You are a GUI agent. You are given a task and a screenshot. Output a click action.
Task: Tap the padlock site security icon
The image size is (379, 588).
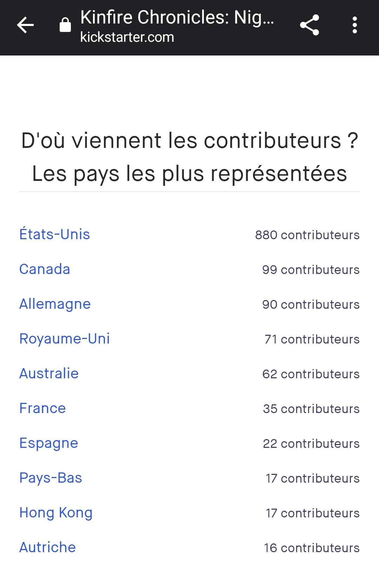click(65, 25)
